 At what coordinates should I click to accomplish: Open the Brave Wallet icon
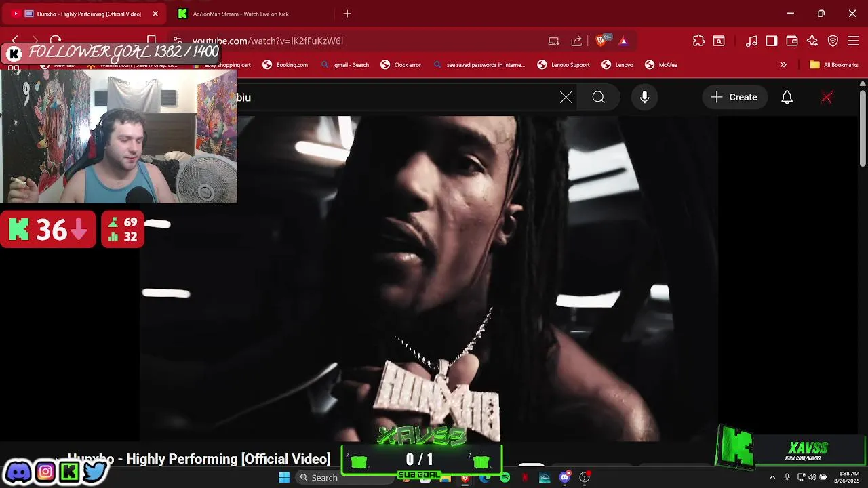tap(792, 41)
